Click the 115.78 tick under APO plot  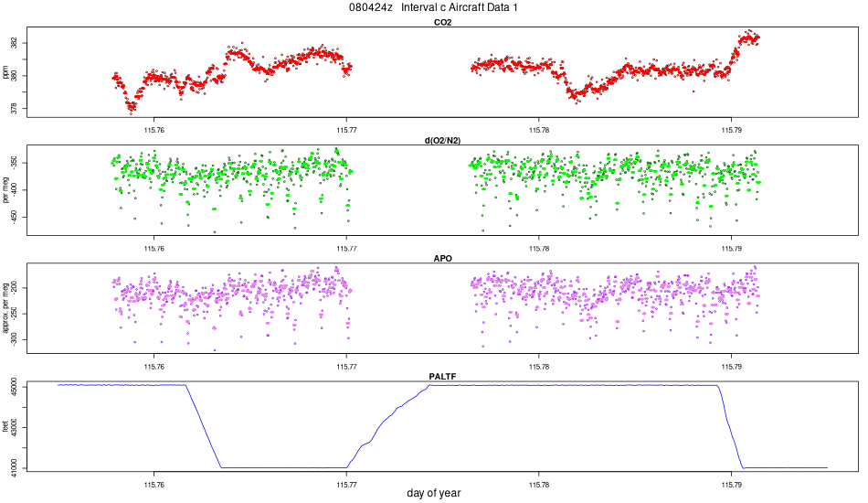(539, 367)
